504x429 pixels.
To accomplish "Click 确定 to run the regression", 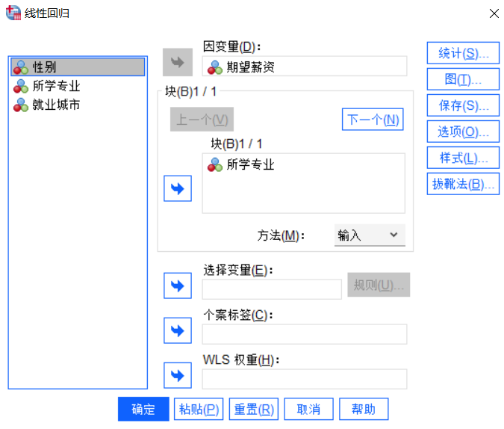I will pyautogui.click(x=143, y=409).
